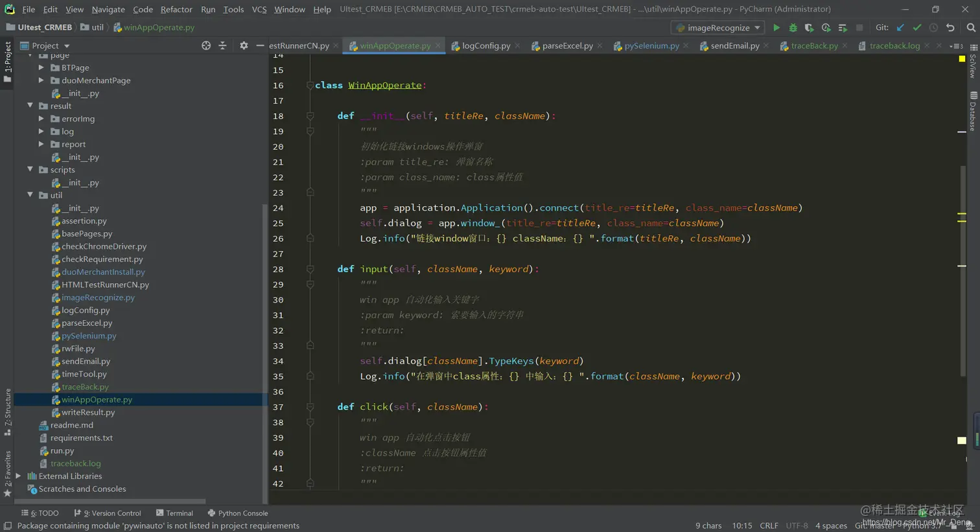This screenshot has width=980, height=532.
Task: Click the locate target icon in Project panel
Action: tap(206, 45)
